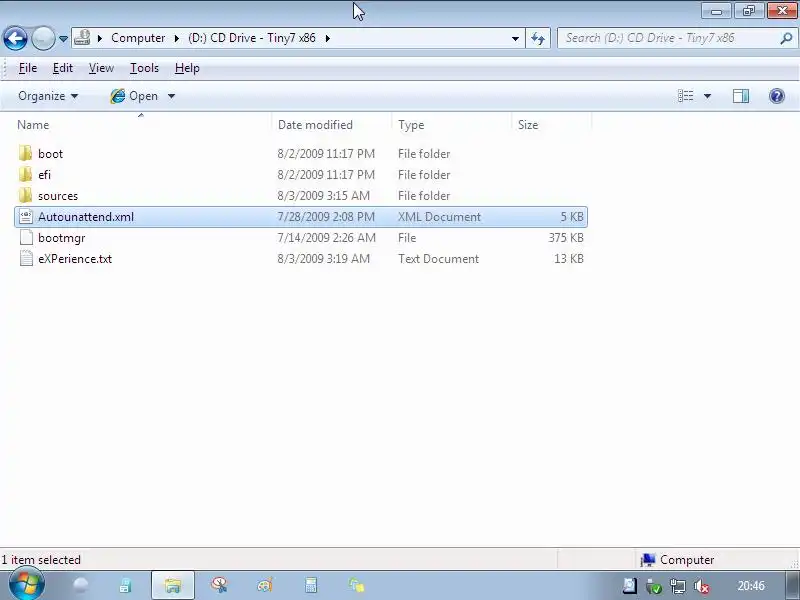Open the second taskbar computer icon
Viewport: 800px width, 600px height.
126,585
